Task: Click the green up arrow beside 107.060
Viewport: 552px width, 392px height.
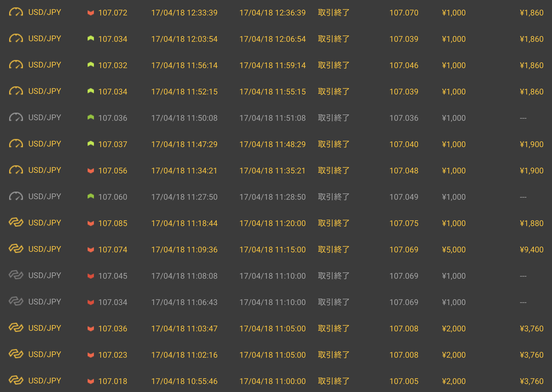Action: [91, 196]
